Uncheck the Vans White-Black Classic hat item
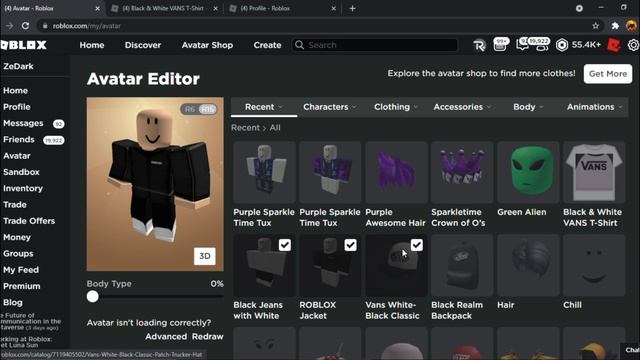 416,245
